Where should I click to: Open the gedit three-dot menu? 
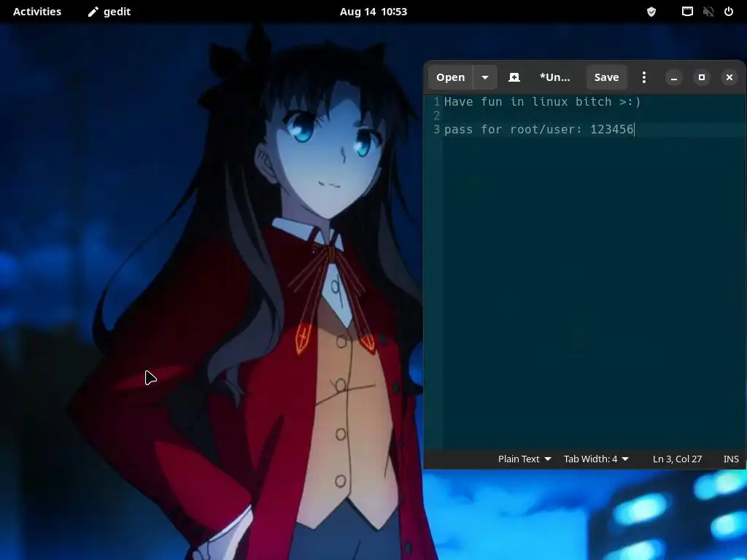click(x=644, y=77)
